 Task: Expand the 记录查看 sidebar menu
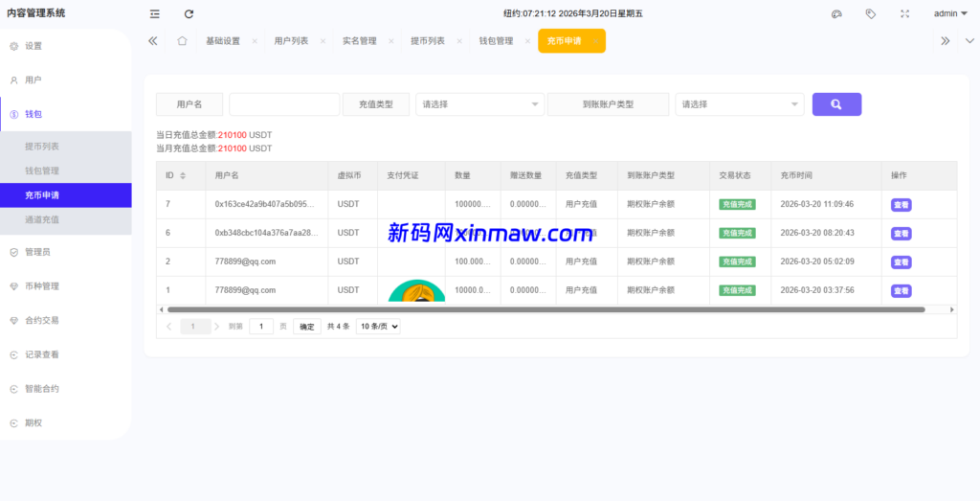tap(66, 354)
